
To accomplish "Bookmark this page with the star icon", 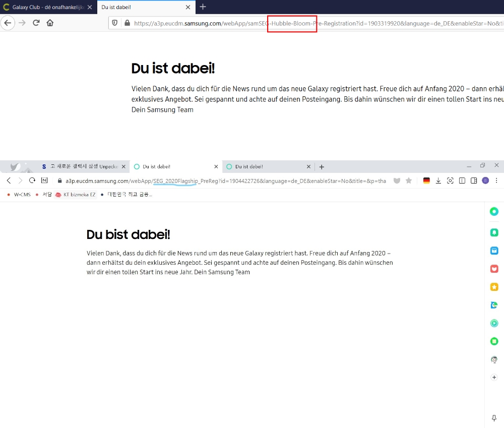I will pos(409,180).
